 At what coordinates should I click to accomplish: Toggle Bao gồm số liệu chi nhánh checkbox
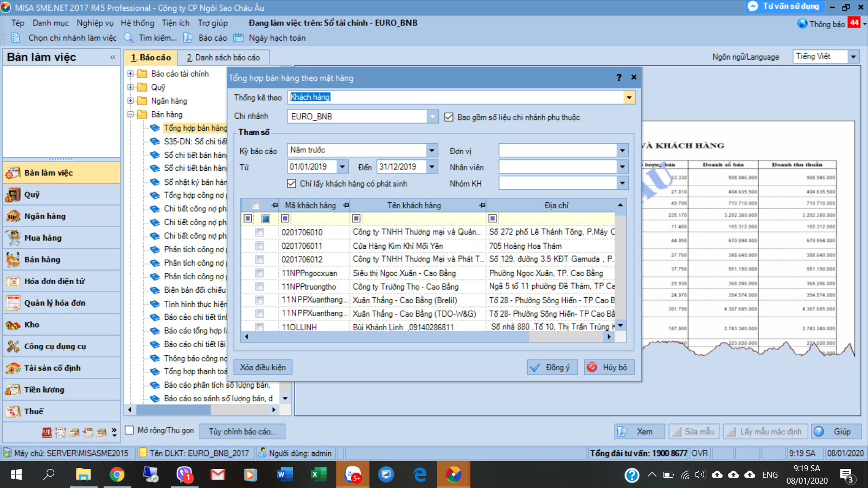449,117
